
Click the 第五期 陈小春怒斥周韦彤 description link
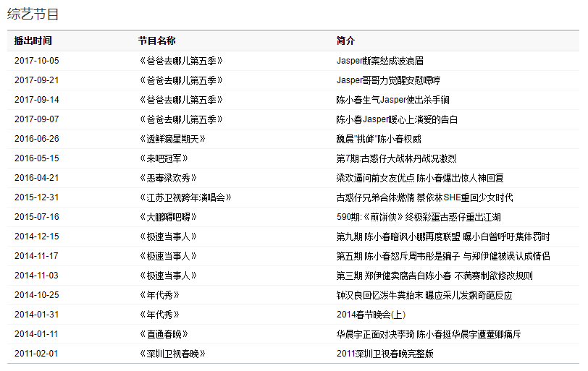point(442,256)
